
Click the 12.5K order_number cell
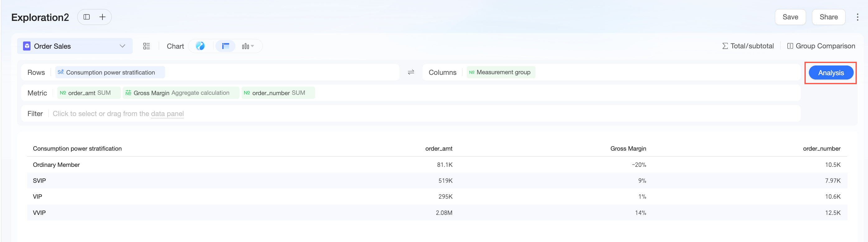tap(833, 213)
